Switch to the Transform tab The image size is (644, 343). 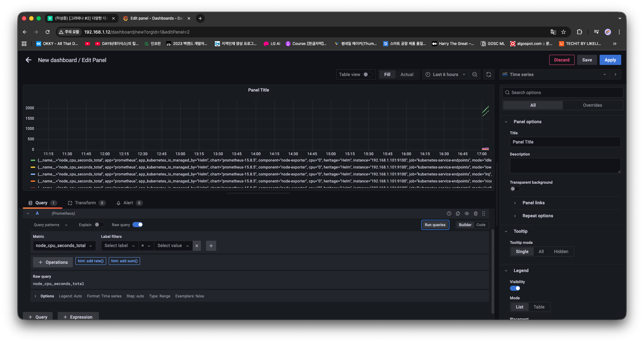point(86,203)
